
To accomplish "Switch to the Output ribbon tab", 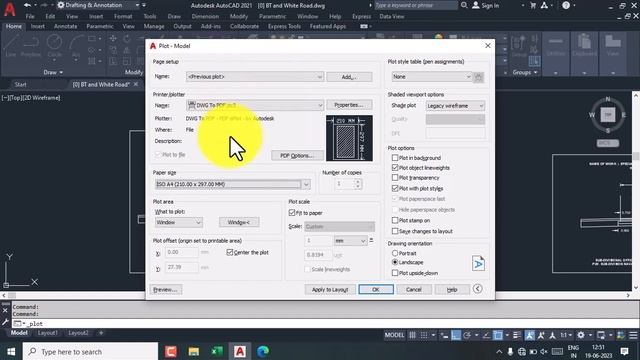I will tap(182, 26).
